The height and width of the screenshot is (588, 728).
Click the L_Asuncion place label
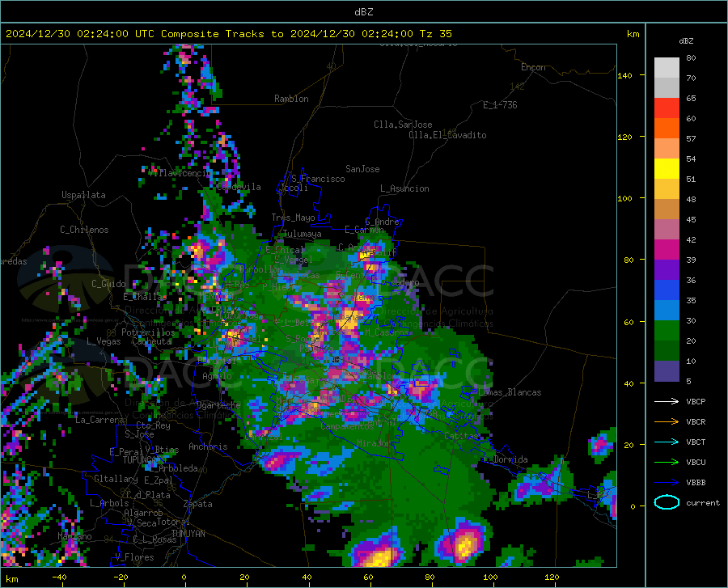click(x=404, y=188)
